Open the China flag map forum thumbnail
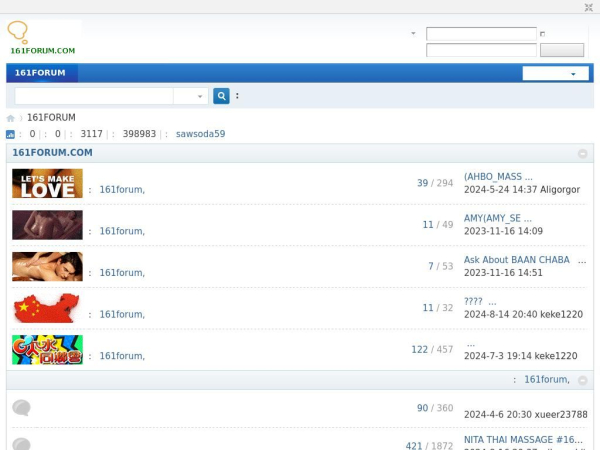Image resolution: width=600 pixels, height=450 pixels. coord(47,308)
